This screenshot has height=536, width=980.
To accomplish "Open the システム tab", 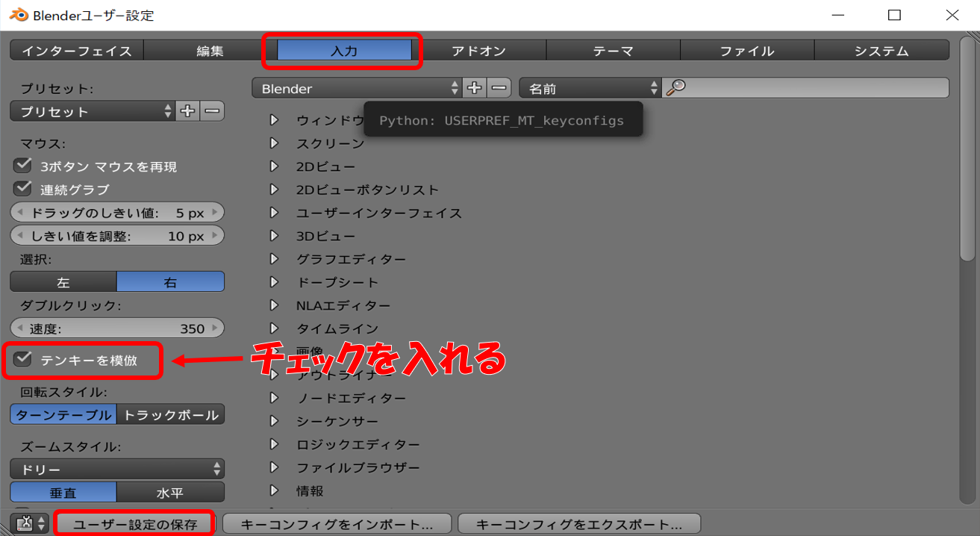I will coord(881,51).
